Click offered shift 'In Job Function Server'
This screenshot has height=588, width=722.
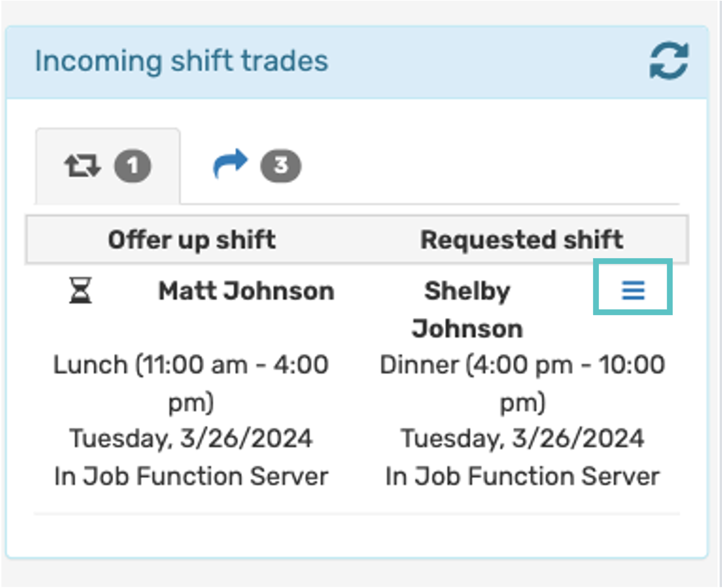coord(191,476)
